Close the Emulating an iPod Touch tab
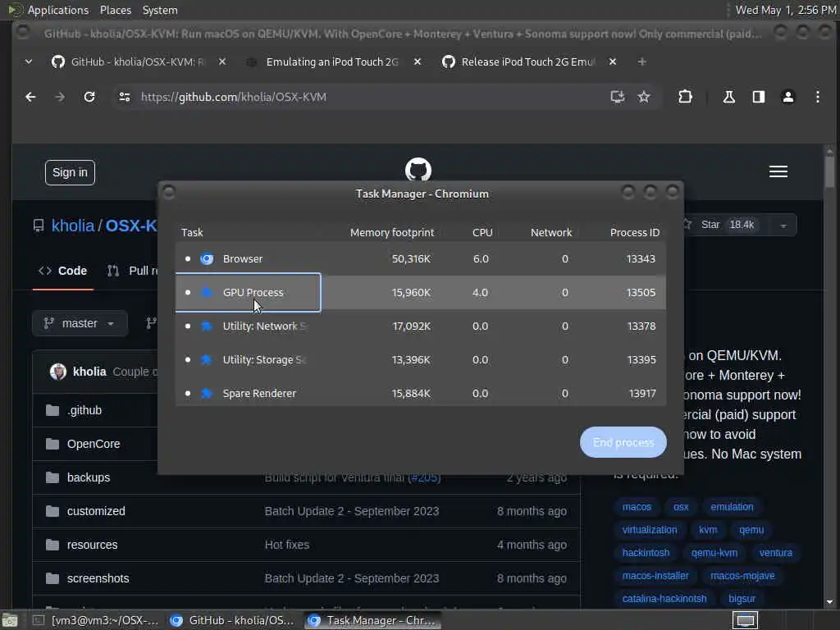Image resolution: width=840 pixels, height=630 pixels. pos(418,62)
